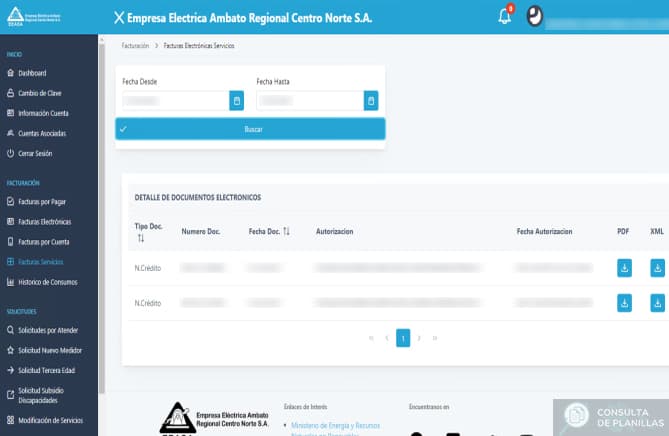Jump to last page in pagination
This screenshot has width=669, height=436.
click(x=435, y=338)
